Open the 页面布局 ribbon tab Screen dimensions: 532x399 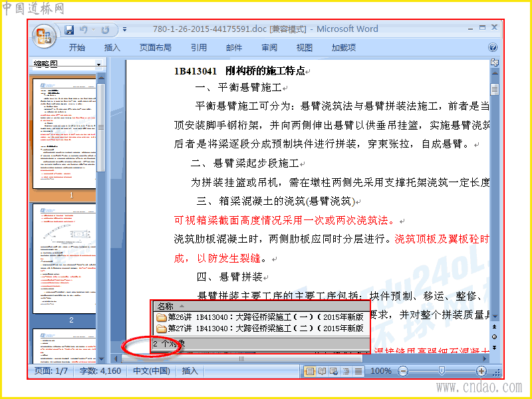tap(156, 47)
